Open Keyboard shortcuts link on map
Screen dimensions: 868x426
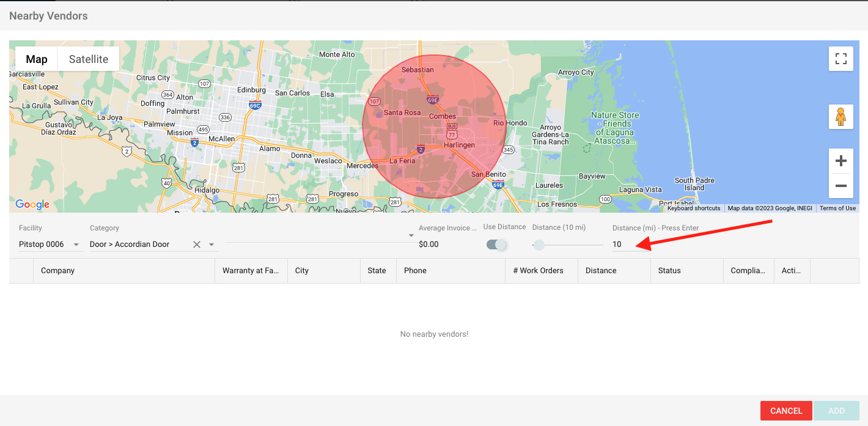coord(694,208)
